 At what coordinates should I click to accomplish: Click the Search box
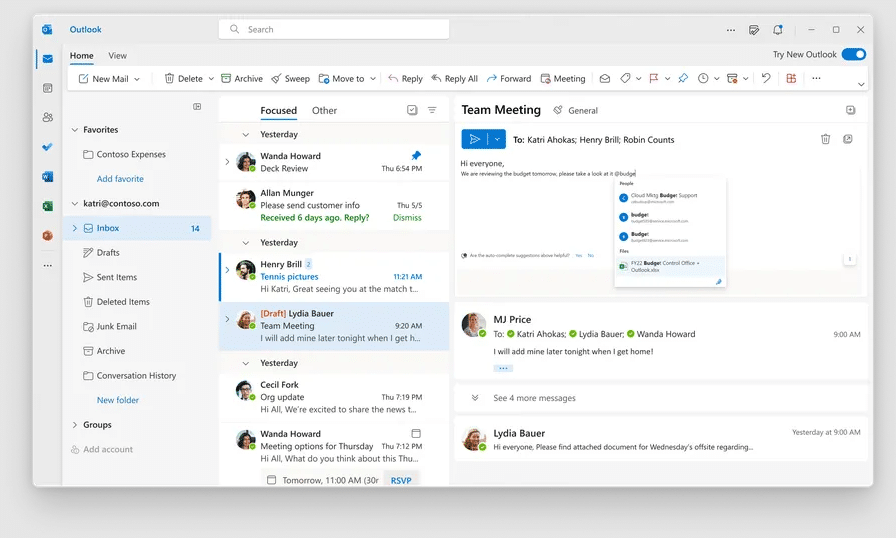point(334,29)
